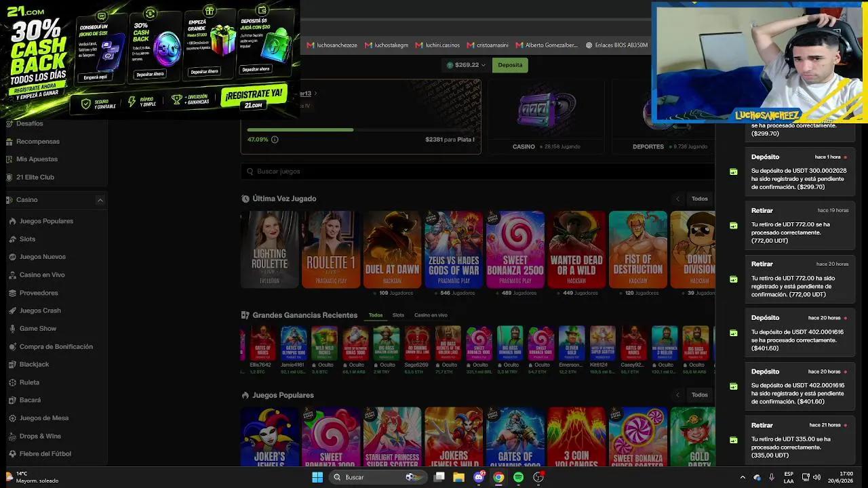Viewport: 868px width, 488px height.
Task: Open the luchini.casinos bookmark
Action: click(x=437, y=45)
